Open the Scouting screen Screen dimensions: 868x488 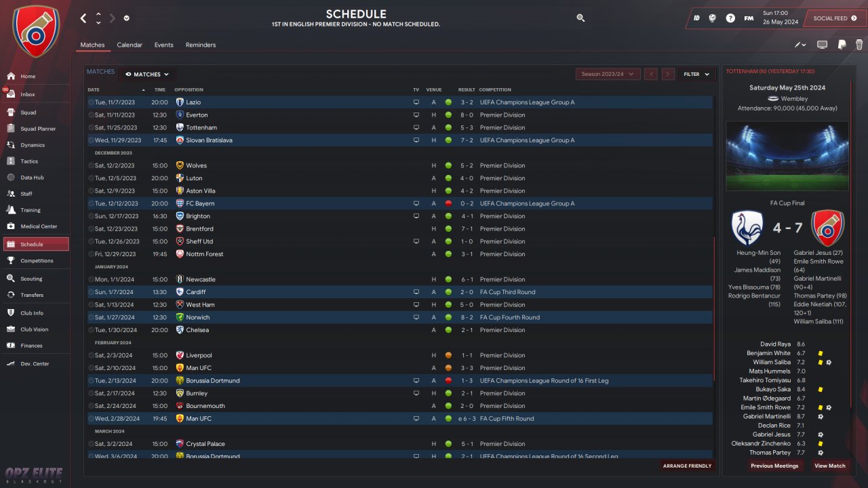coord(35,279)
